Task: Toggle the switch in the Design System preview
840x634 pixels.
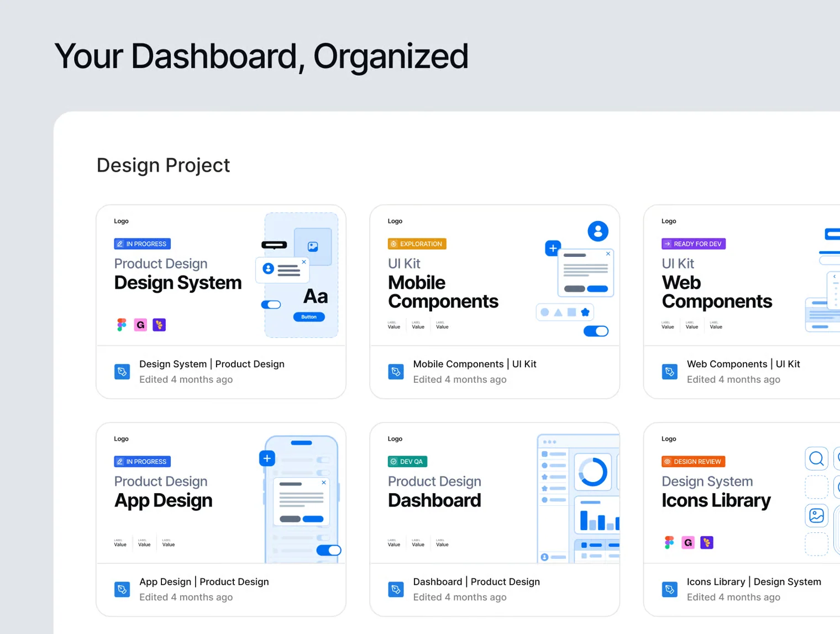Action: [x=271, y=304]
